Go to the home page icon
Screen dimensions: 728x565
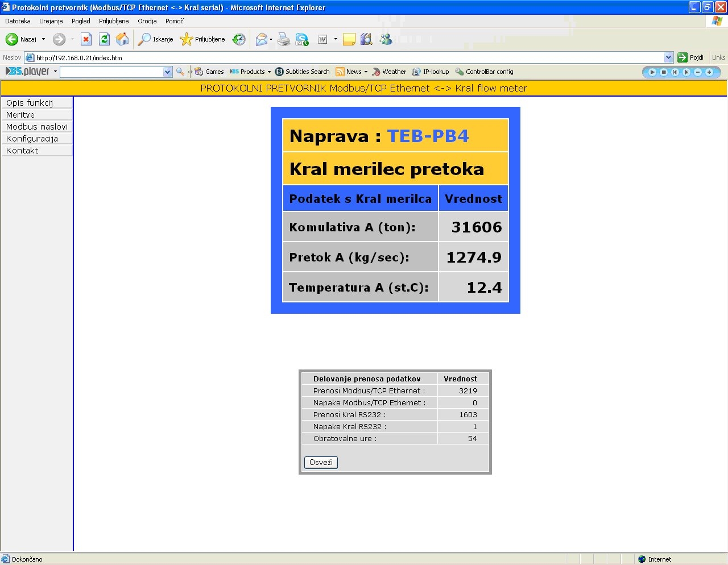122,39
